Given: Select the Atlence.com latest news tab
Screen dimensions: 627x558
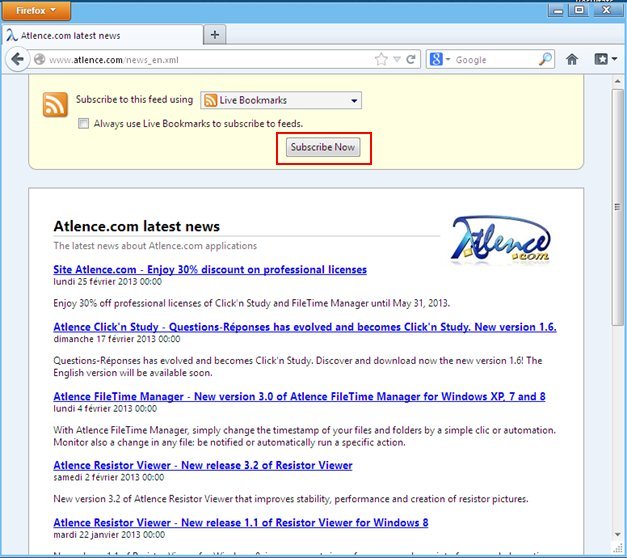Looking at the screenshot, I should (x=103, y=36).
